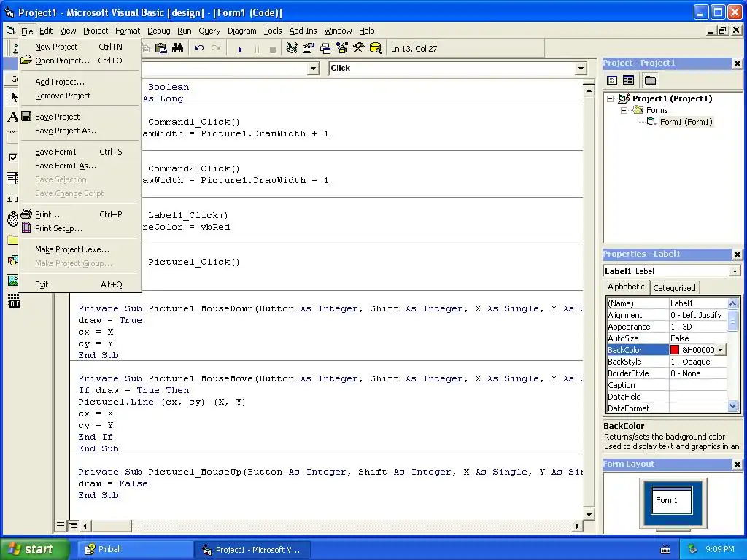Switch to Alphabetic properties tab
The width and height of the screenshot is (747, 560).
[x=626, y=287]
